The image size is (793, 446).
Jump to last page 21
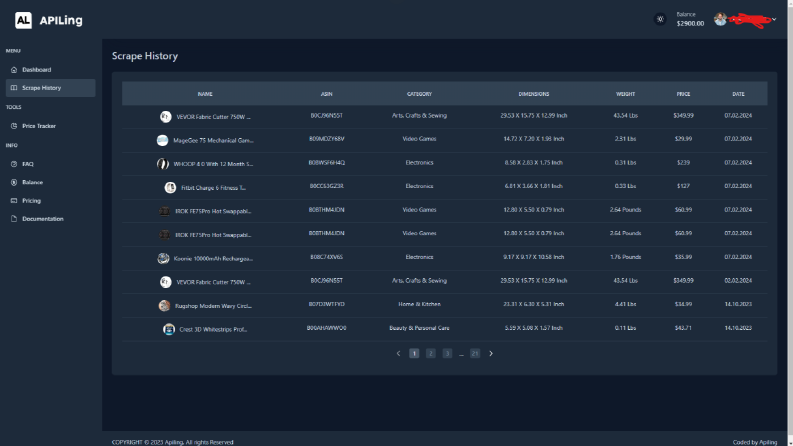(x=475, y=353)
